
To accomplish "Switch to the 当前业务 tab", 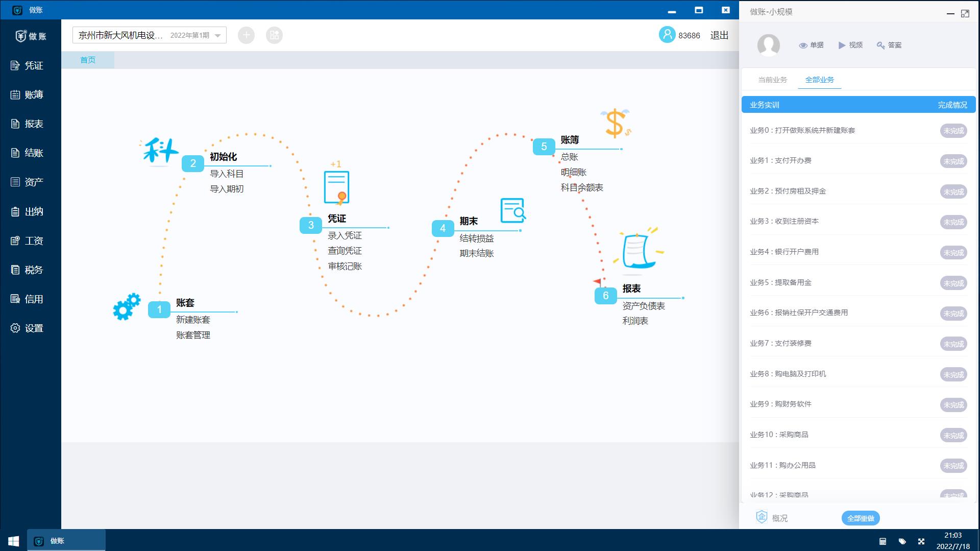I will (772, 80).
